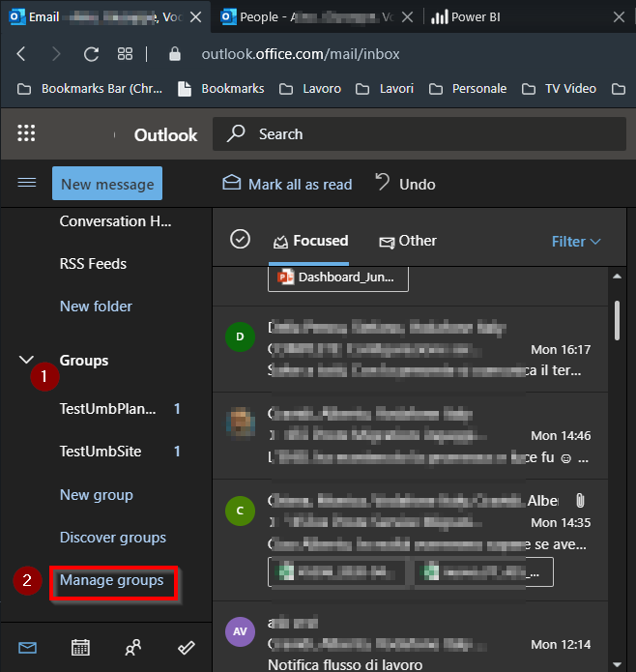Select all messages with the circle checkmark

pyautogui.click(x=240, y=239)
